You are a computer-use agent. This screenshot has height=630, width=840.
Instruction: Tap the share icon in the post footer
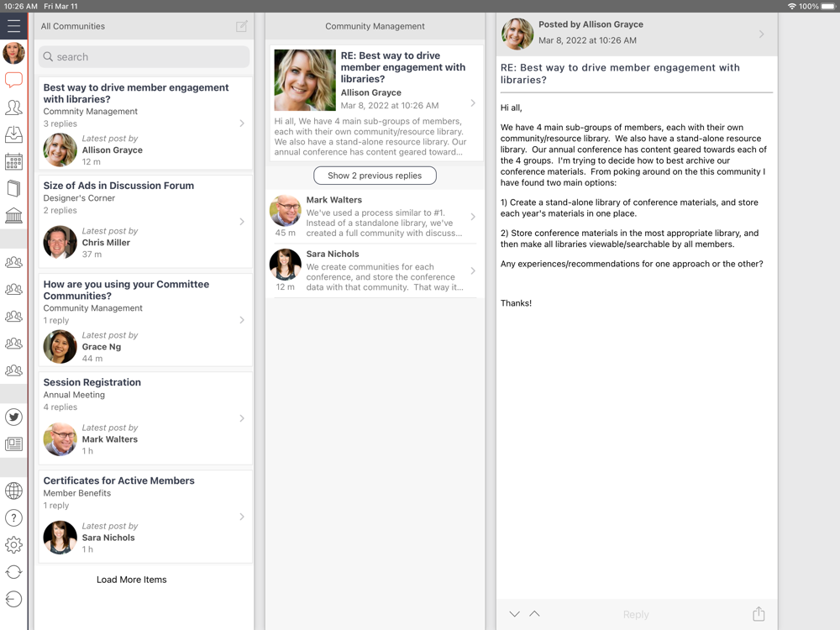[x=759, y=614]
